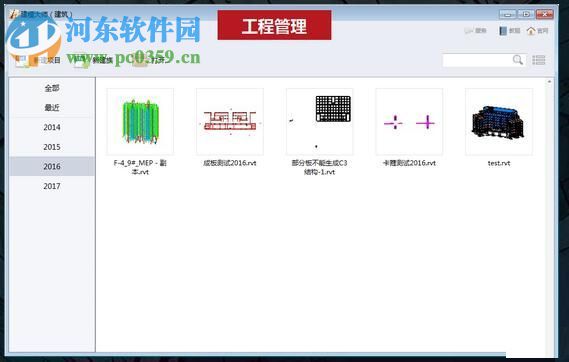Image resolution: width=569 pixels, height=362 pixels.
Task: Click the 新建项目 toolbar button
Action: [38, 60]
